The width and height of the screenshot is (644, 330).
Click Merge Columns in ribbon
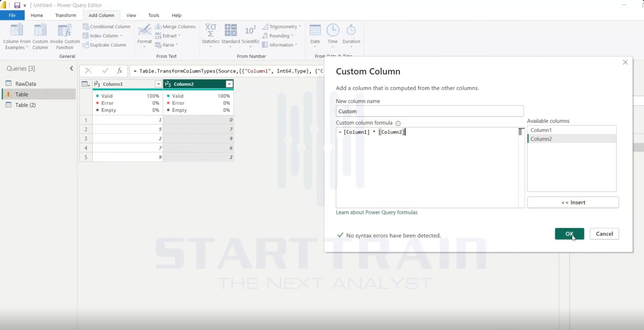click(x=175, y=27)
